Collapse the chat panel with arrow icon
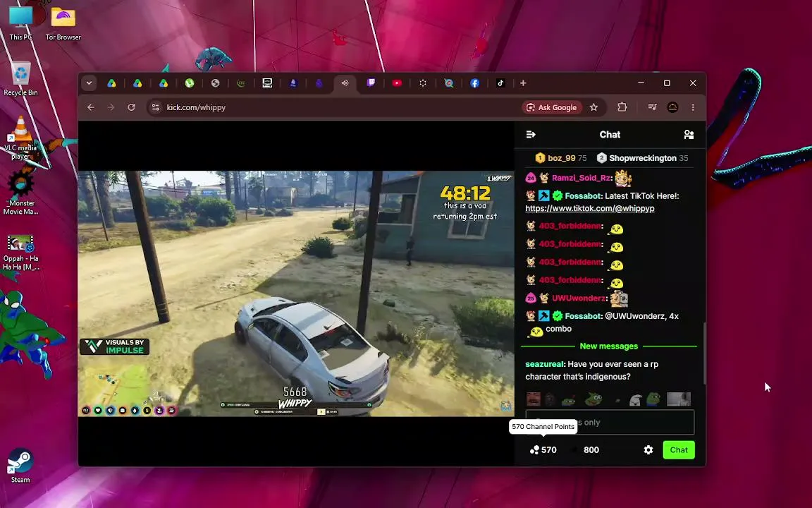 click(x=531, y=135)
